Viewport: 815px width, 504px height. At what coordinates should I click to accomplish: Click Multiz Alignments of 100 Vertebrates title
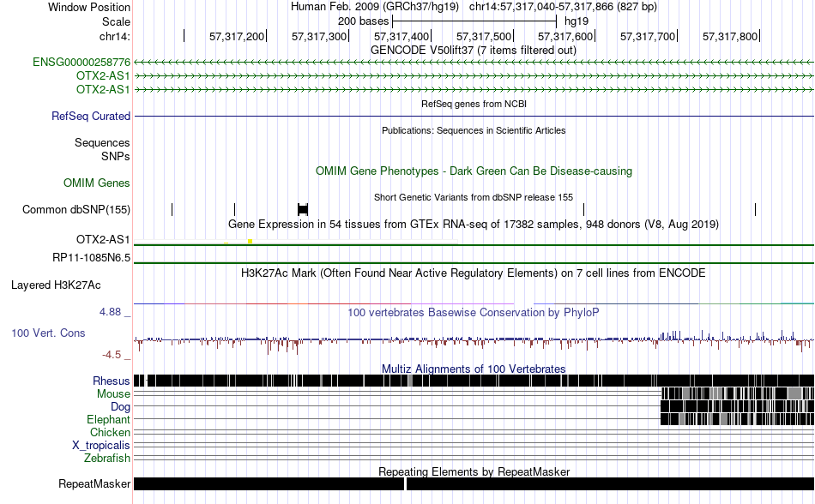(474, 369)
